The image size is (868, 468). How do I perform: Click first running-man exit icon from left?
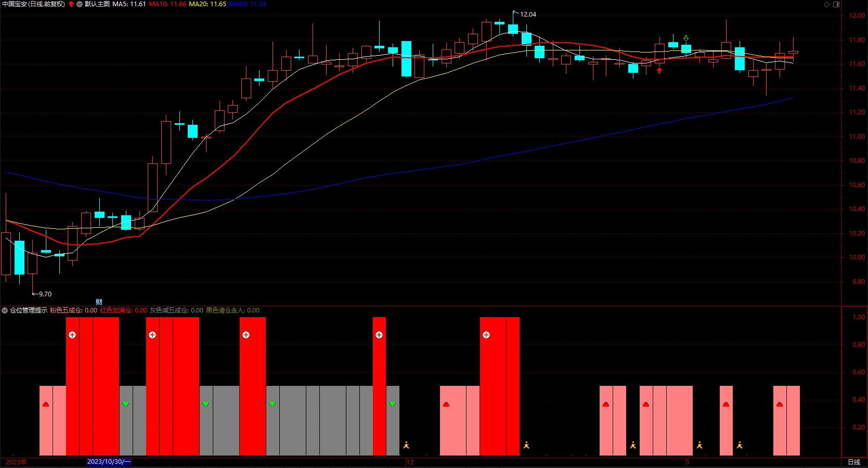(406, 445)
